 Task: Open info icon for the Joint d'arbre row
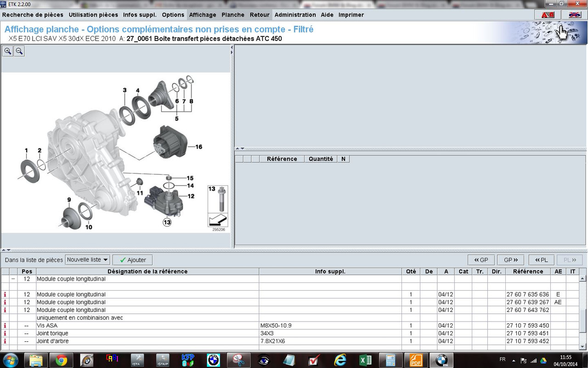click(5, 341)
